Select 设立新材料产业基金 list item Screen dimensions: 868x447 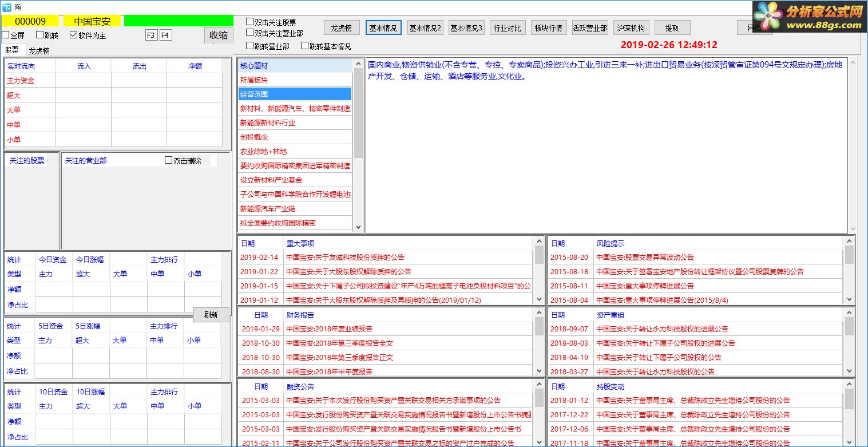(x=295, y=180)
